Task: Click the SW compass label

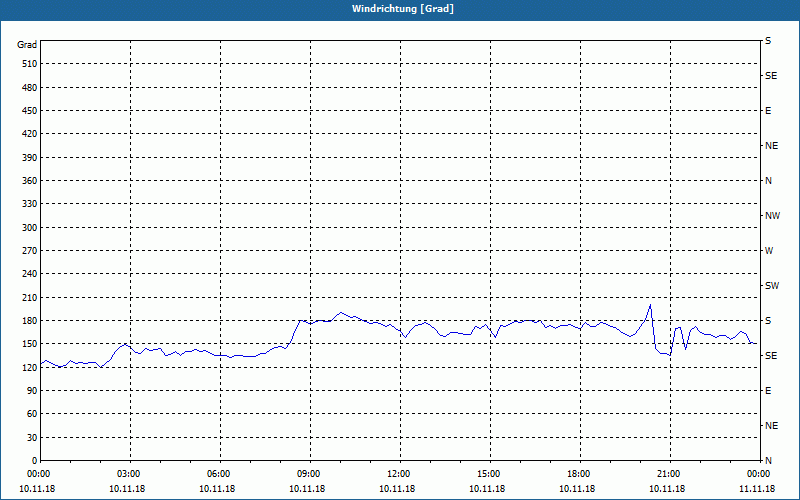Action: (x=772, y=286)
